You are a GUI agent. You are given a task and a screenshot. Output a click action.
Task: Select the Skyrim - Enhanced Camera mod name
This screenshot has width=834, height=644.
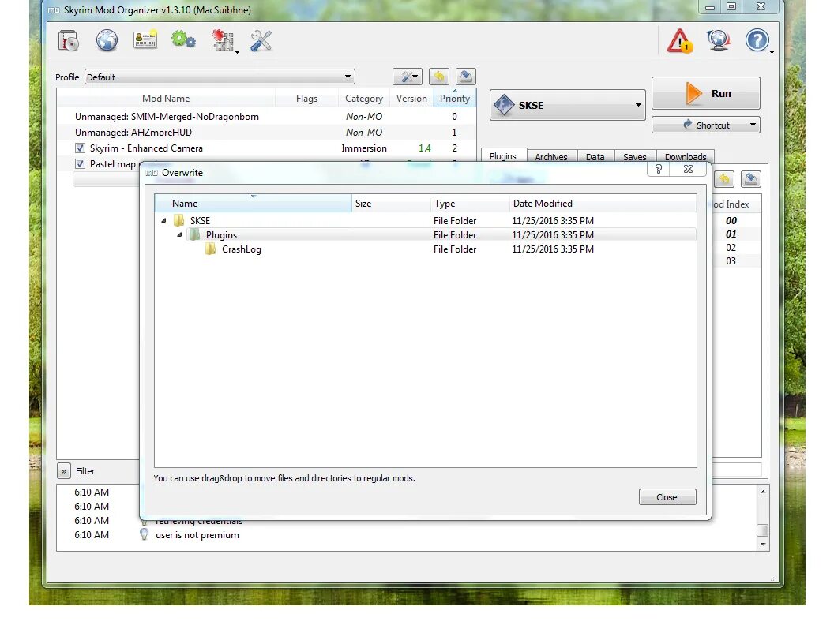click(146, 148)
